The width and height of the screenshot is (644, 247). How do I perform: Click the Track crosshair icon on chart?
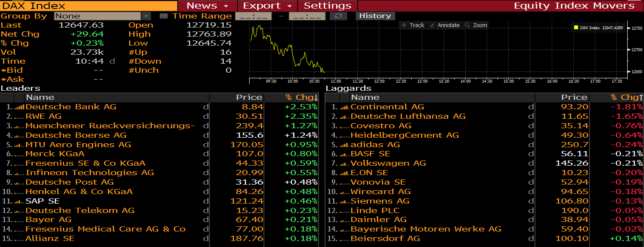[404, 25]
